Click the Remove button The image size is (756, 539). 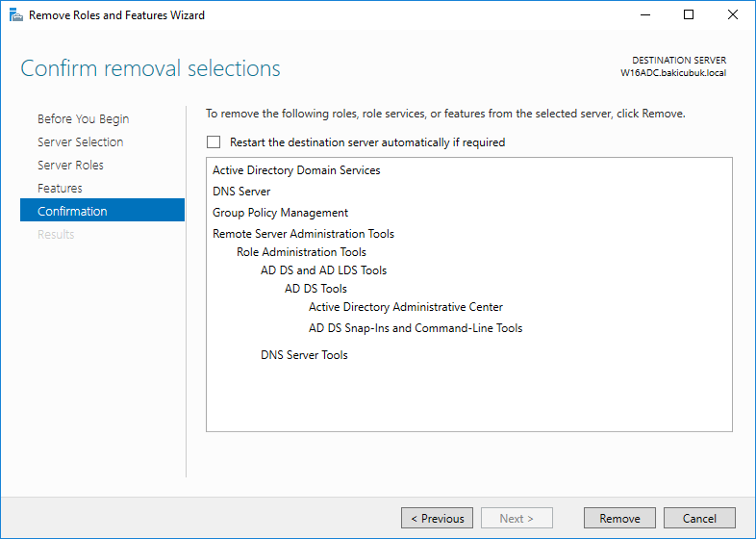pyautogui.click(x=619, y=518)
